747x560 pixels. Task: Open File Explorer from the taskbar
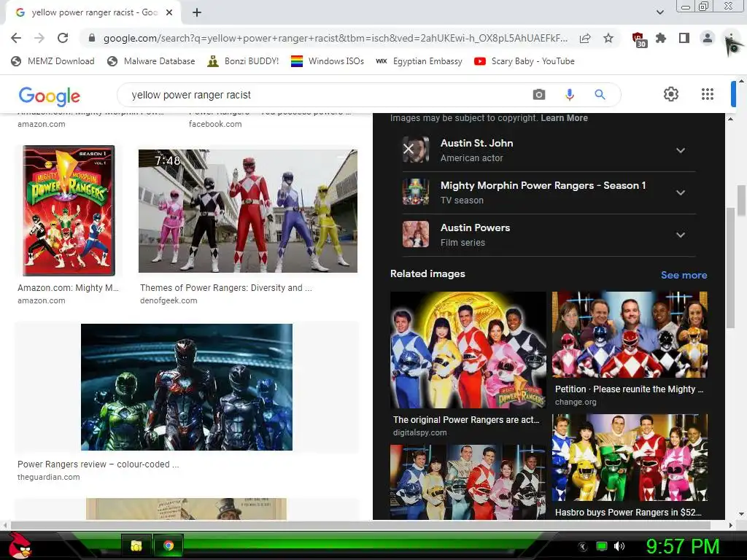pyautogui.click(x=136, y=545)
